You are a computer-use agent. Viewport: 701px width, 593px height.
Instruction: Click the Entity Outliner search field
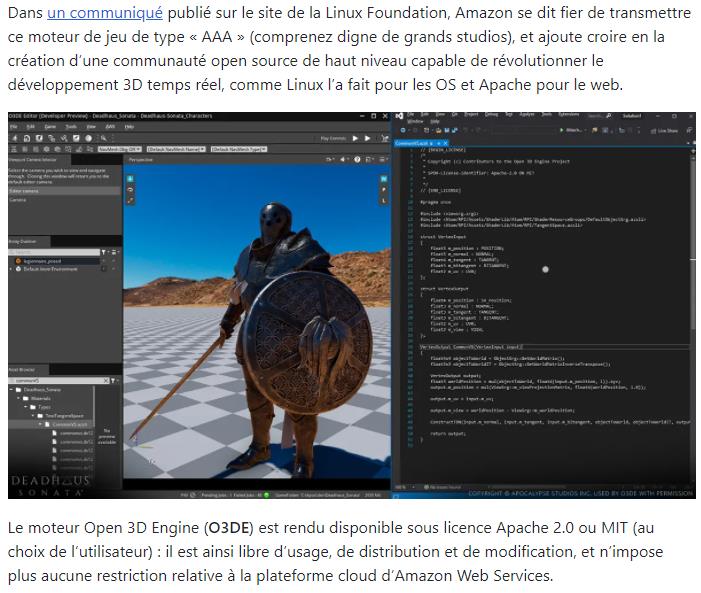[54, 252]
